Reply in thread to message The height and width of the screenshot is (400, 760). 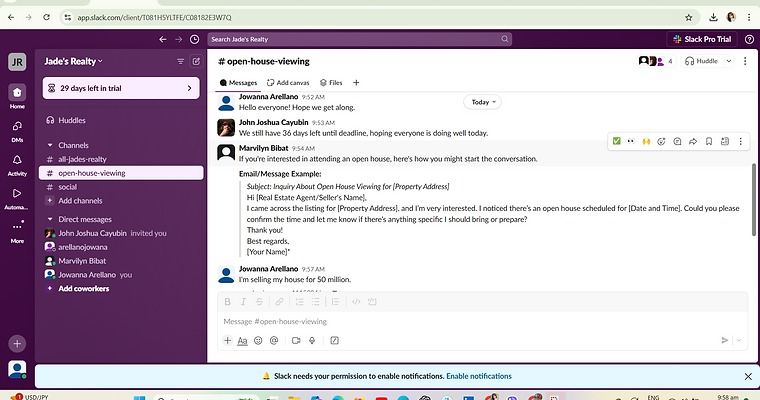click(x=677, y=141)
